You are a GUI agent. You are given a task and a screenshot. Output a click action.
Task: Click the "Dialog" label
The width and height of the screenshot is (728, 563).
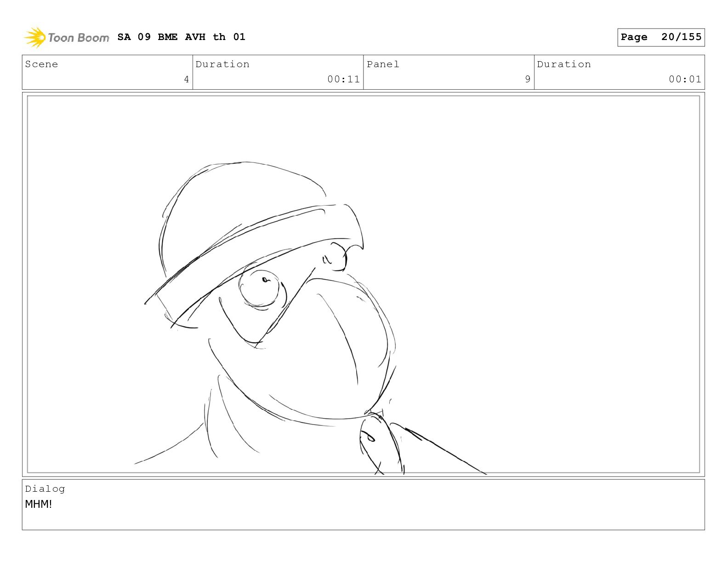point(45,489)
